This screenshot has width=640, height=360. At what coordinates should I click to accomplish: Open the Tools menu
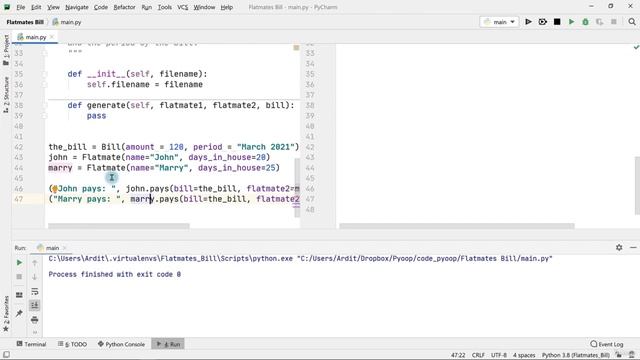[164, 7]
